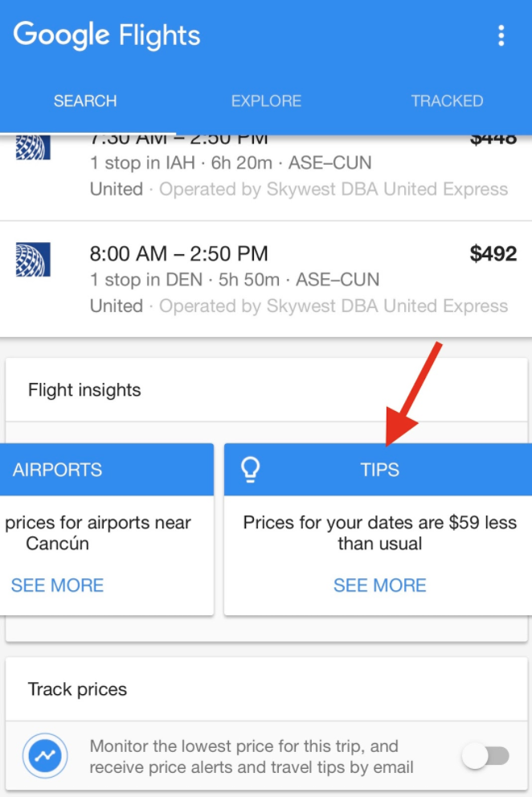The width and height of the screenshot is (532, 797).
Task: Tap See More under Tips
Action: [379, 585]
